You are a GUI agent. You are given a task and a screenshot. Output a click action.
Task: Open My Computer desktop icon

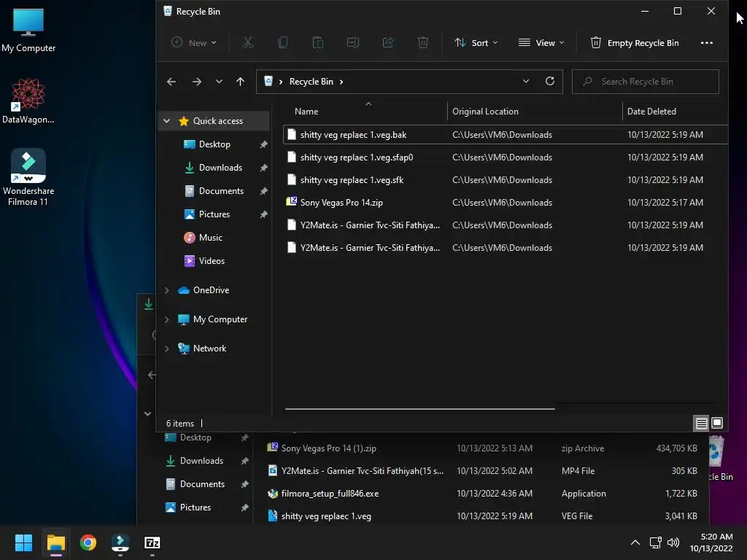[28, 30]
